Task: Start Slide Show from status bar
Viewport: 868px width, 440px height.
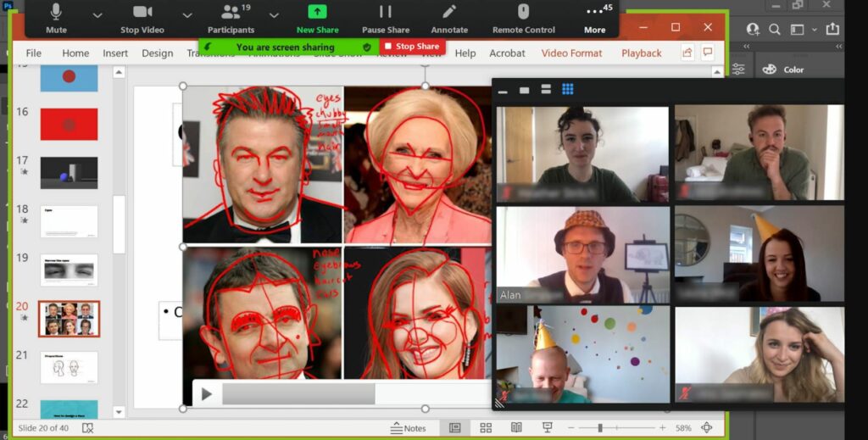Action: click(x=548, y=427)
